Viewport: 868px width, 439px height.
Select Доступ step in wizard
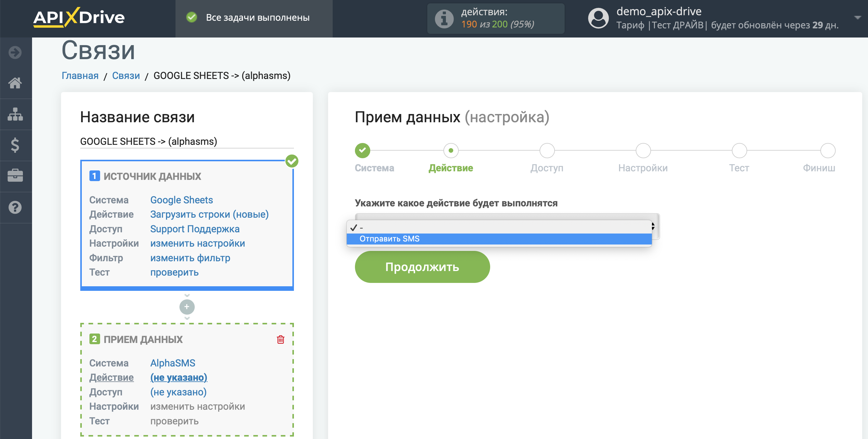tap(547, 151)
